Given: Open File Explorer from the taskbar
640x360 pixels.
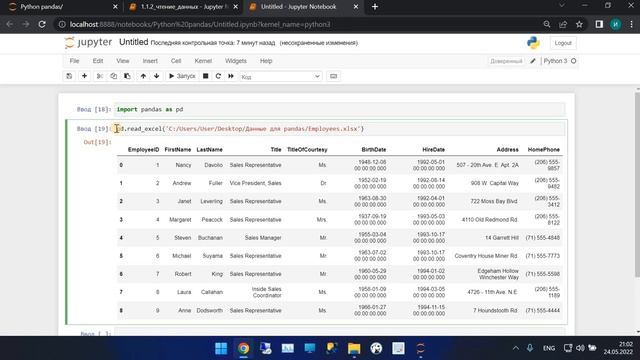Looking at the screenshot, I should [354, 348].
